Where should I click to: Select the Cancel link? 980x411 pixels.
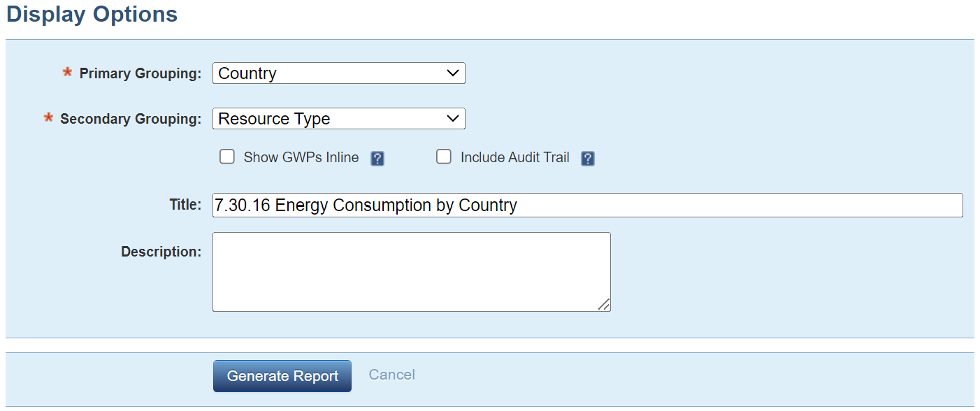(392, 375)
